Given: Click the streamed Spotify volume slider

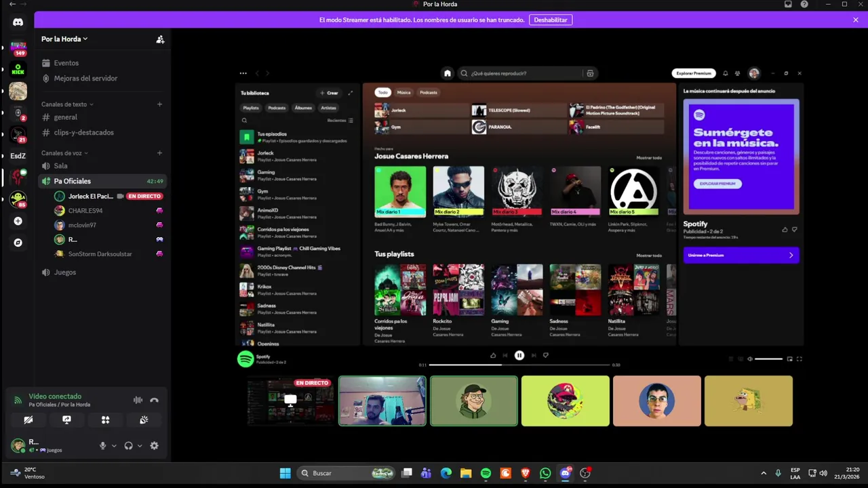Looking at the screenshot, I should pyautogui.click(x=768, y=359).
